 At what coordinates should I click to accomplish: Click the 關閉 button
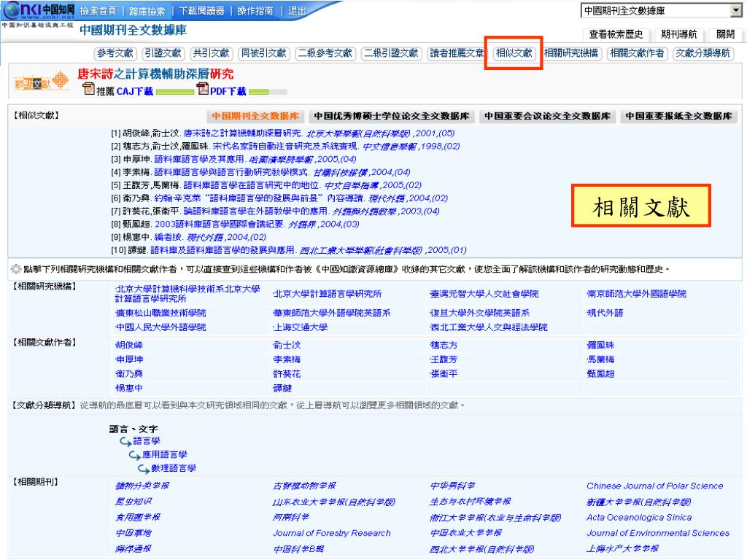click(725, 34)
